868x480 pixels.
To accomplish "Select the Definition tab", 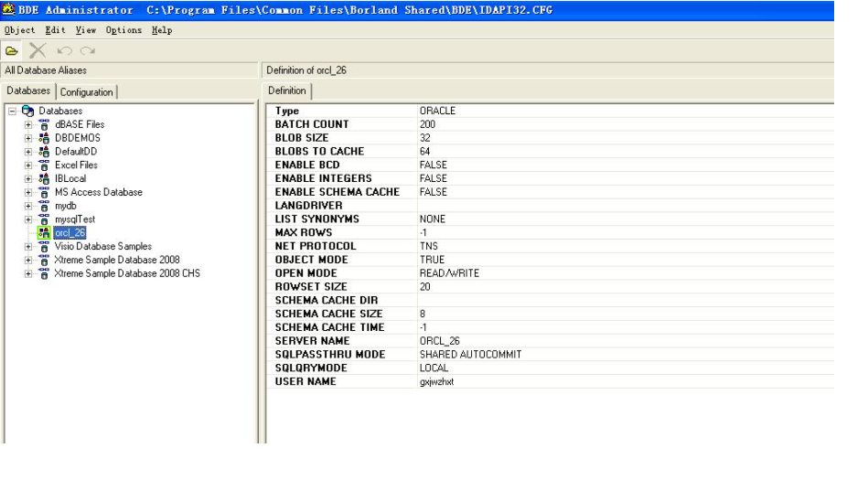I will point(287,91).
